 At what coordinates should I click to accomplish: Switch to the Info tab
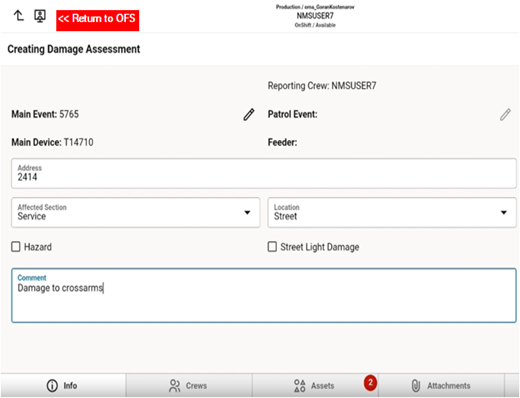click(x=63, y=386)
